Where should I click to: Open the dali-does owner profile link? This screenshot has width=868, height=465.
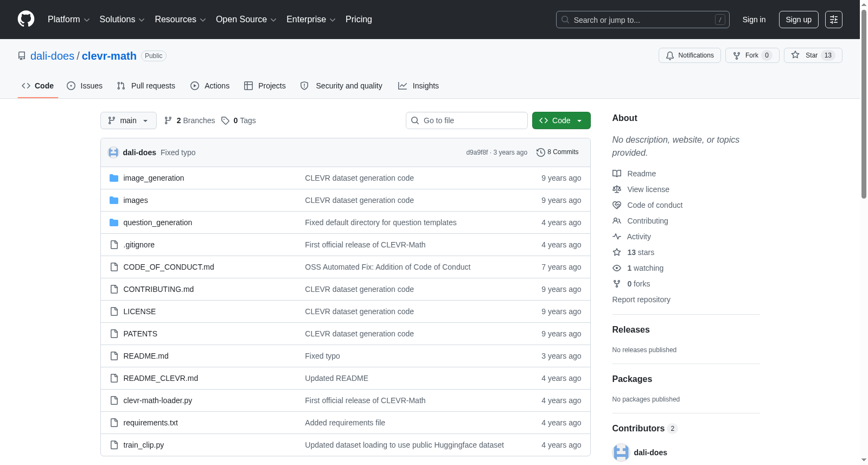(52, 56)
